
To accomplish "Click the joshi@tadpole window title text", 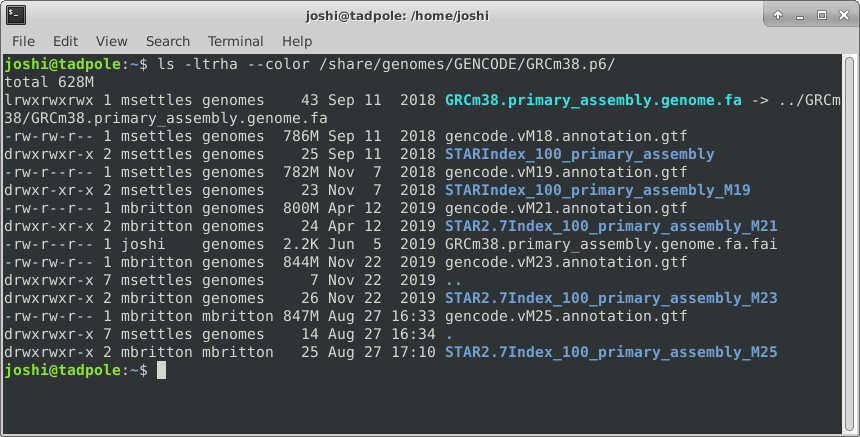I will click(x=430, y=16).
